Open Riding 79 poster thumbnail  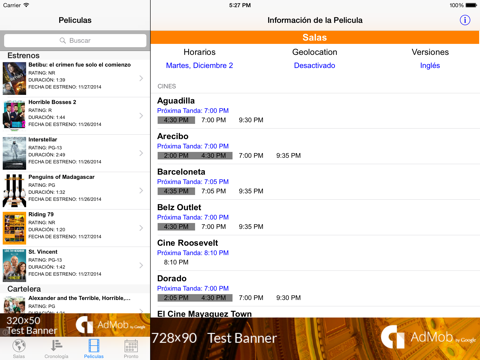click(14, 228)
